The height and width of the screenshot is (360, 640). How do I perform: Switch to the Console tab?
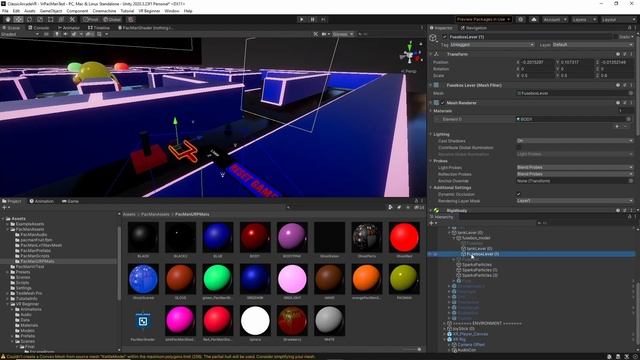(39, 28)
